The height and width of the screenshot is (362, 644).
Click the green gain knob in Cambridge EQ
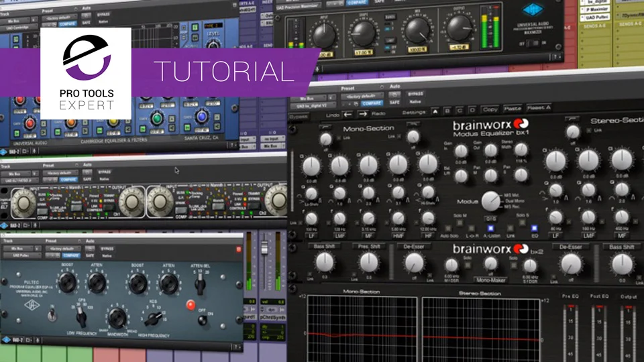coord(156,119)
